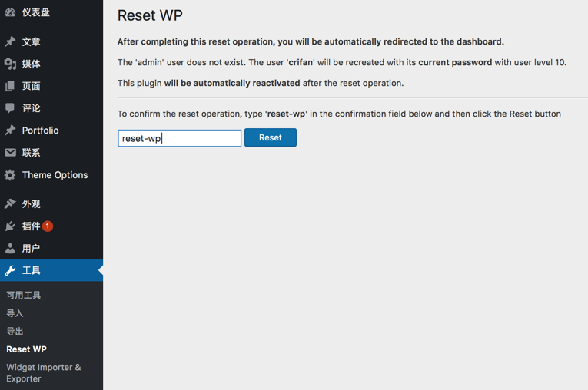Click the user icon beside 用户
This screenshot has width=588, height=390.
pos(10,249)
